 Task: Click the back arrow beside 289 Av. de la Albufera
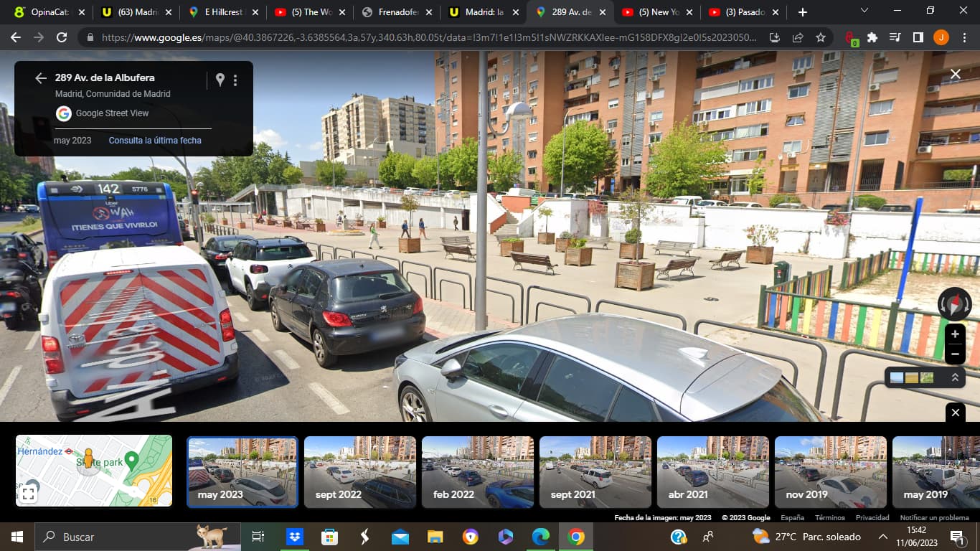[x=41, y=78]
